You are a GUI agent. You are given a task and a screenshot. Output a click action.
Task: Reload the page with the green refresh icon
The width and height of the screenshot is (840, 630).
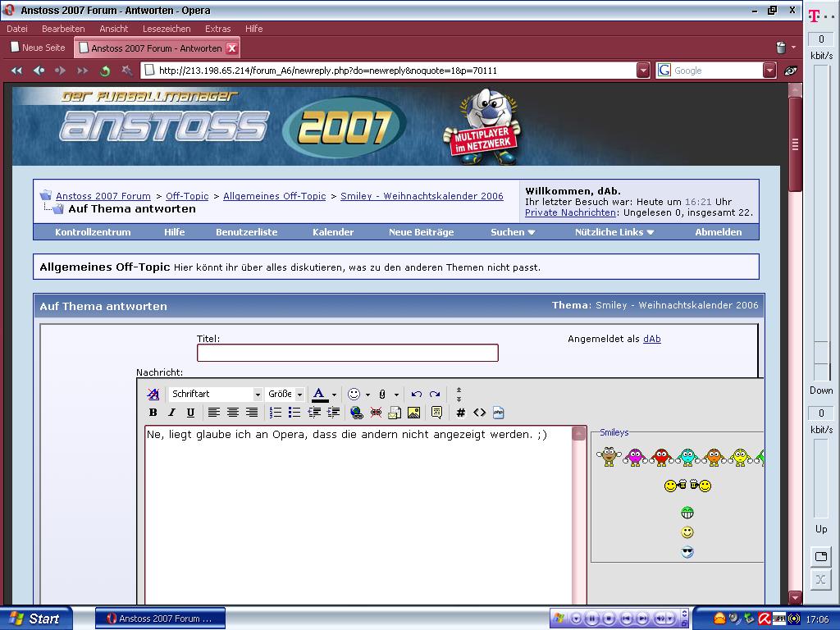coord(105,71)
